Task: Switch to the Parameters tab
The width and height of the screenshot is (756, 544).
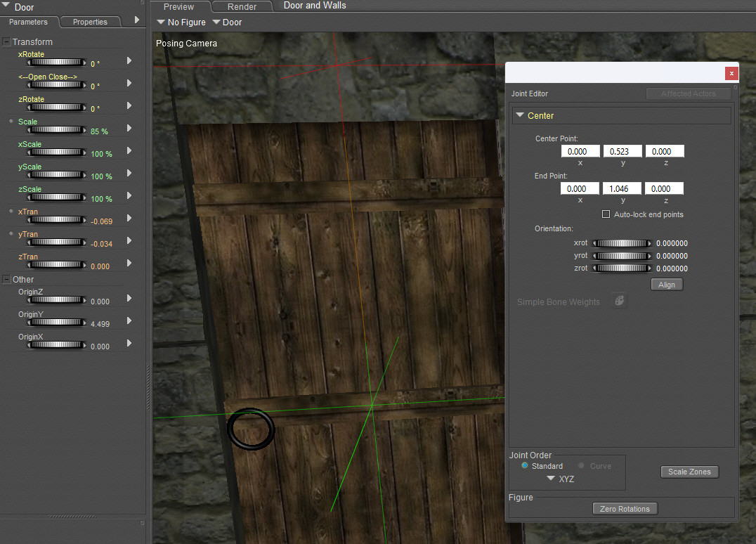Action: (x=28, y=22)
